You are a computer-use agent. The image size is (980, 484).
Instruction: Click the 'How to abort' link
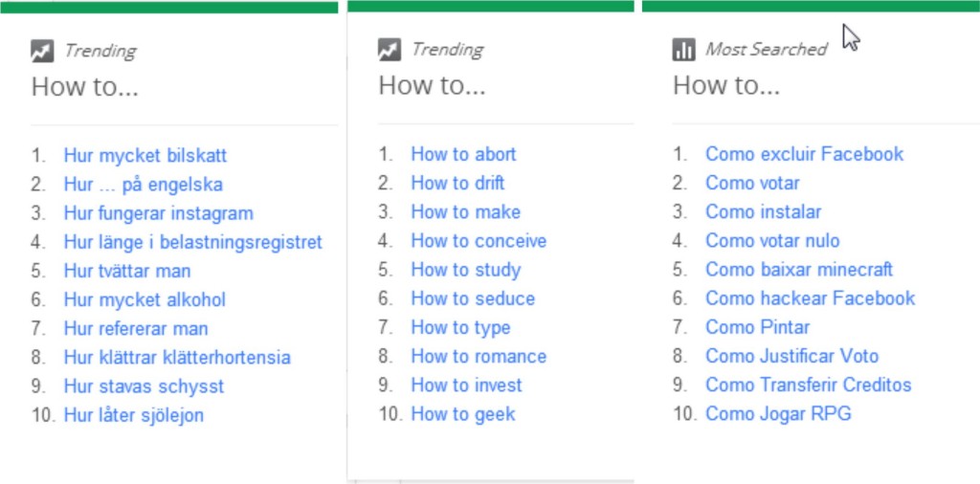(x=464, y=154)
